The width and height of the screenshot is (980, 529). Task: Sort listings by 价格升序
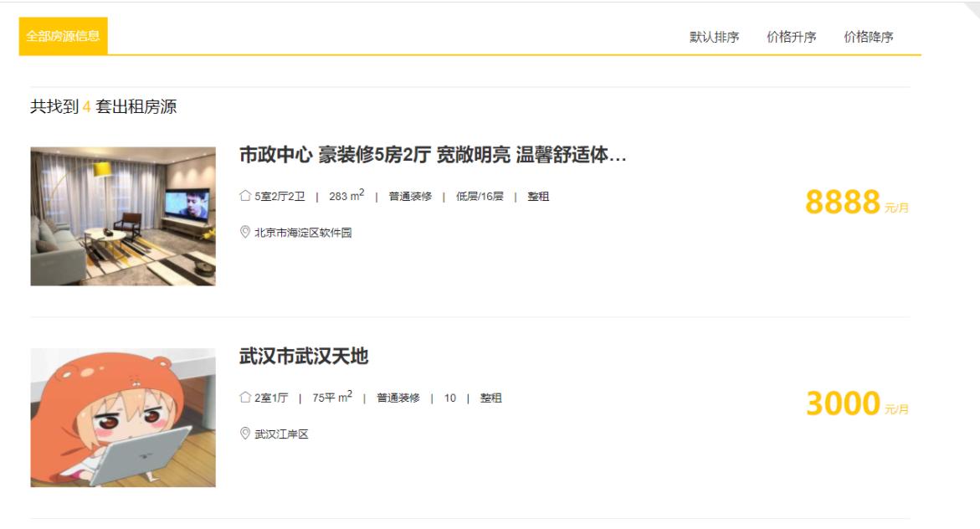tap(791, 38)
